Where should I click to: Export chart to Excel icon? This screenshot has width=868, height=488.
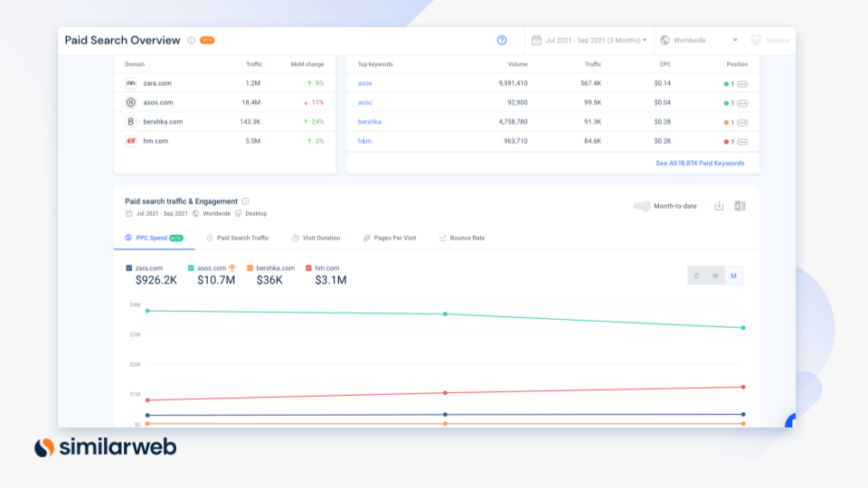pos(740,206)
